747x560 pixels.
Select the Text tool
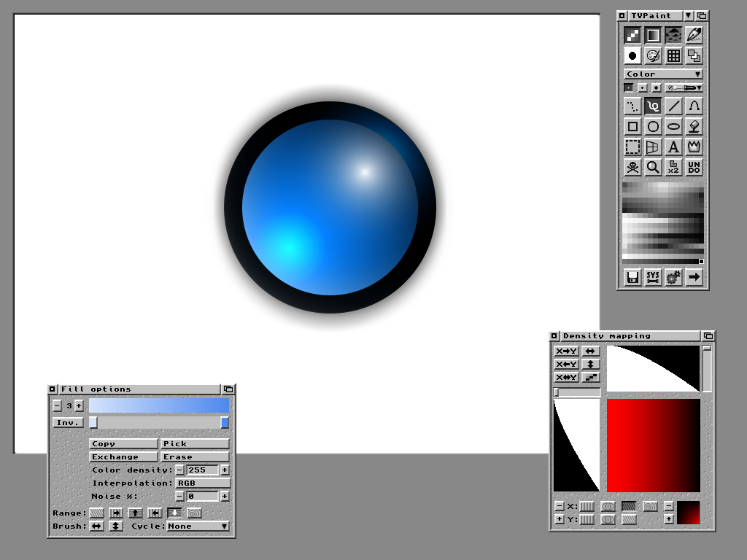(x=673, y=147)
